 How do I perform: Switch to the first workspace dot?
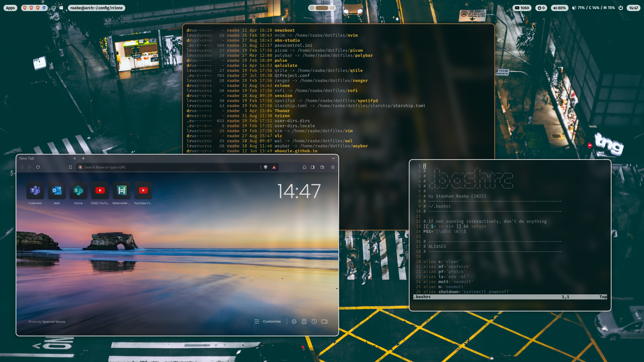click(312, 8)
